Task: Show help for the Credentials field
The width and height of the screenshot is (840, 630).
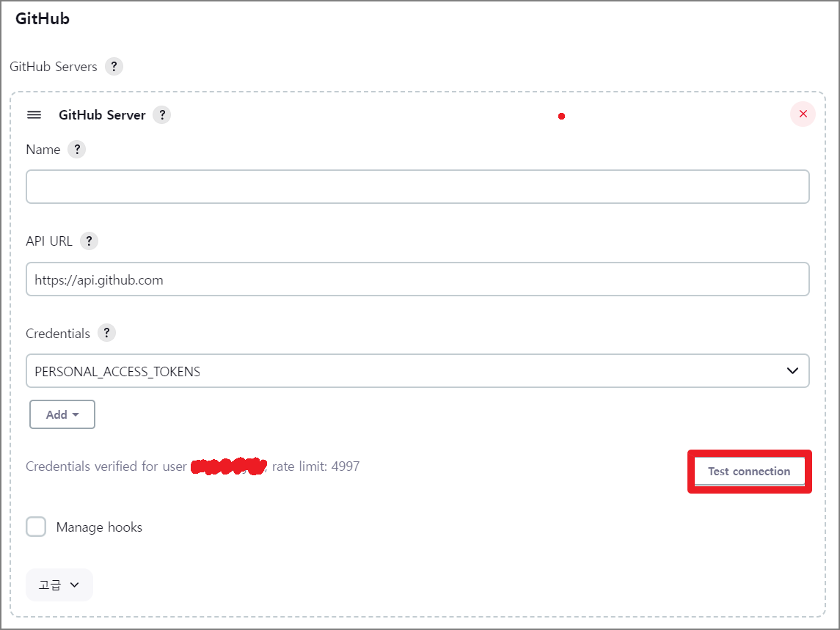Action: [x=106, y=333]
